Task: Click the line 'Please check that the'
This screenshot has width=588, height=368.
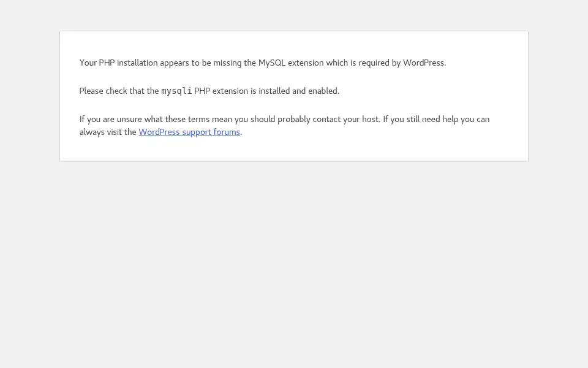Action: [209, 91]
